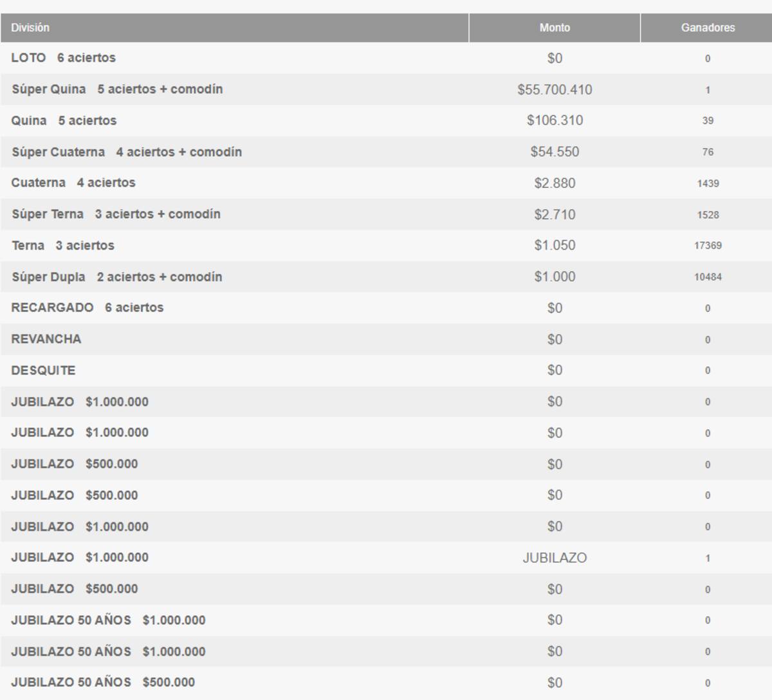Viewport: 772px width, 700px height.
Task: Click the 76 winners value
Action: (708, 152)
